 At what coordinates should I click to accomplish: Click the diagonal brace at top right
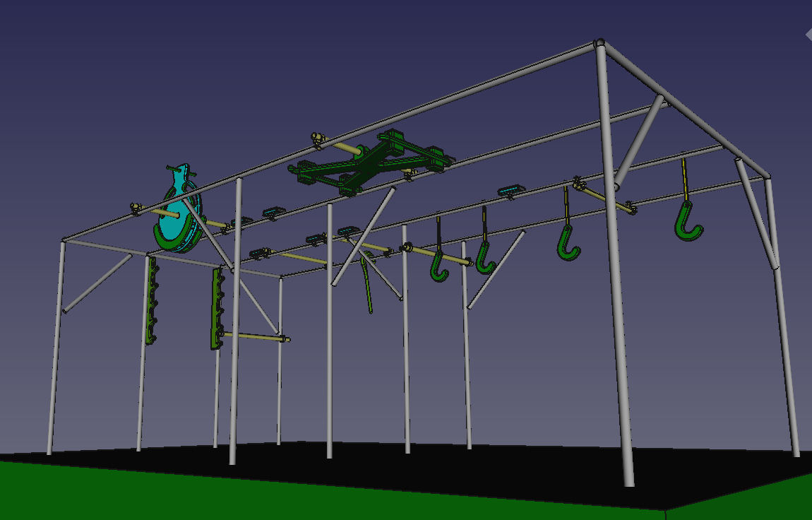[640, 138]
